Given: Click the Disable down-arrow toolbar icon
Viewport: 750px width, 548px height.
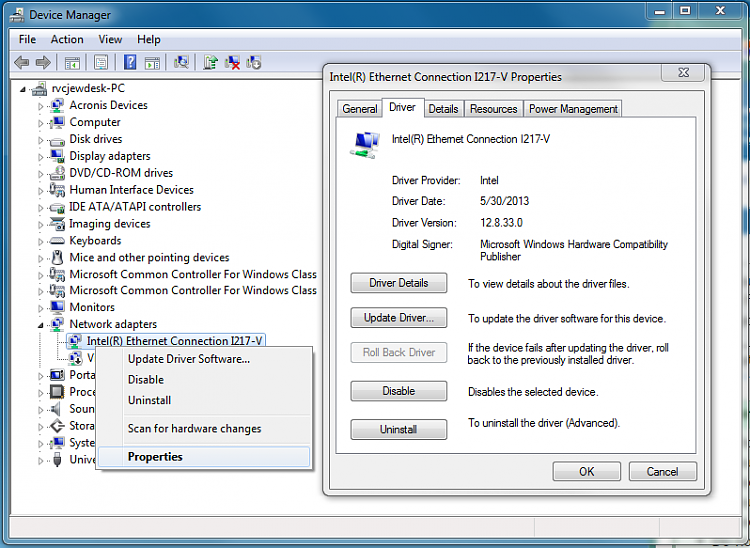Looking at the screenshot, I should (x=254, y=63).
